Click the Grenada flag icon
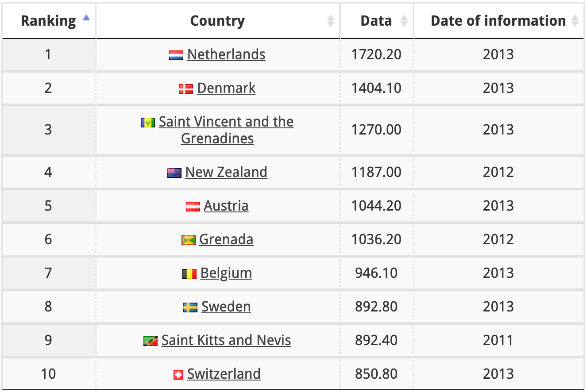Viewport: 587px width, 392px height. pyautogui.click(x=189, y=240)
